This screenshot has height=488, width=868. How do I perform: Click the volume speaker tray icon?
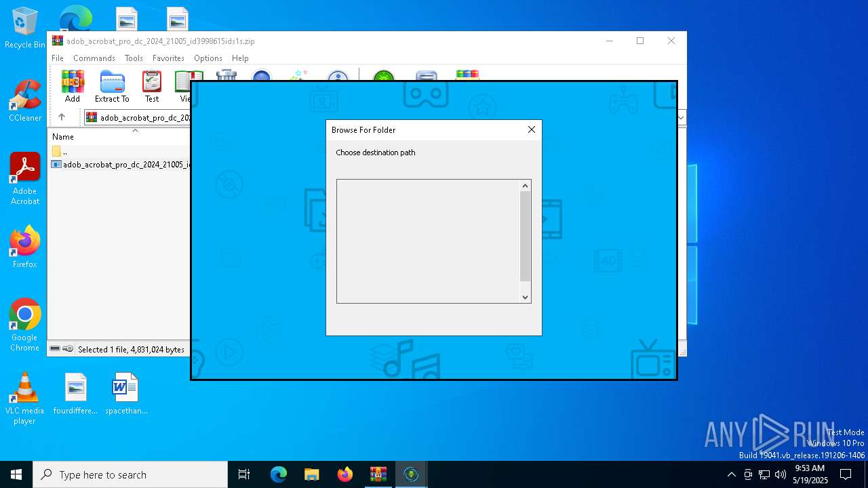click(x=781, y=474)
